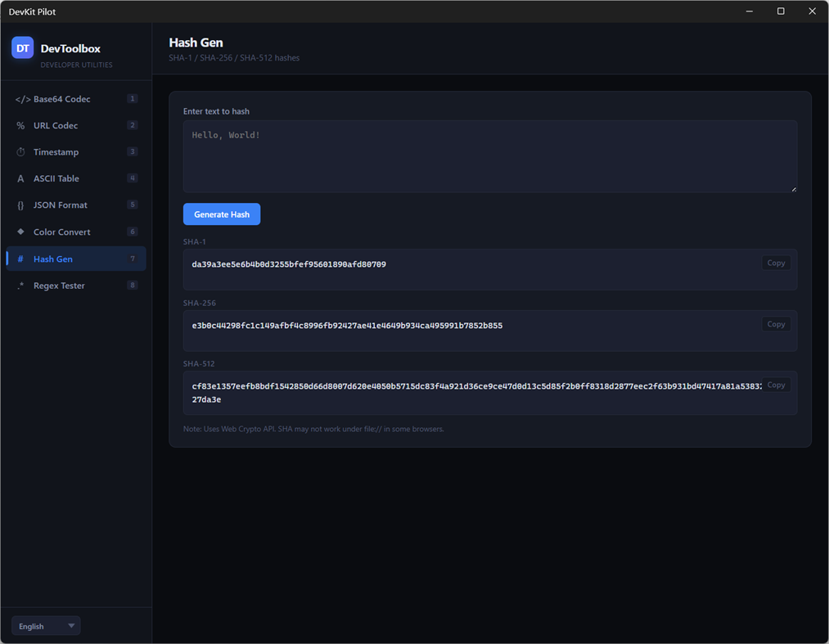This screenshot has height=644, width=829.
Task: Click the shortcut badge 7 beside Hash Gen
Action: [x=133, y=259]
